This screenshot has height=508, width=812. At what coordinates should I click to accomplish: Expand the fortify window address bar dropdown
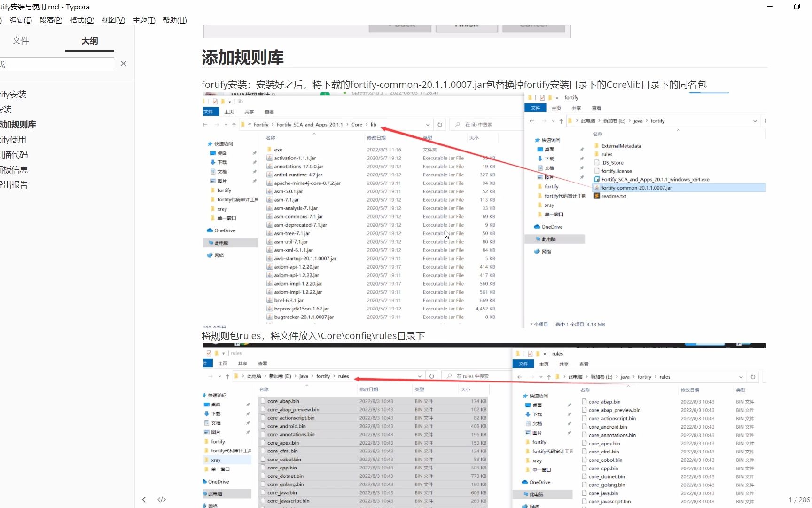755,121
